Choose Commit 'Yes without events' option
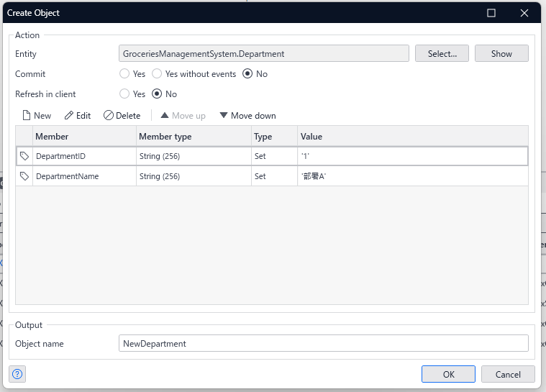The height and width of the screenshot is (392, 546). click(x=157, y=74)
